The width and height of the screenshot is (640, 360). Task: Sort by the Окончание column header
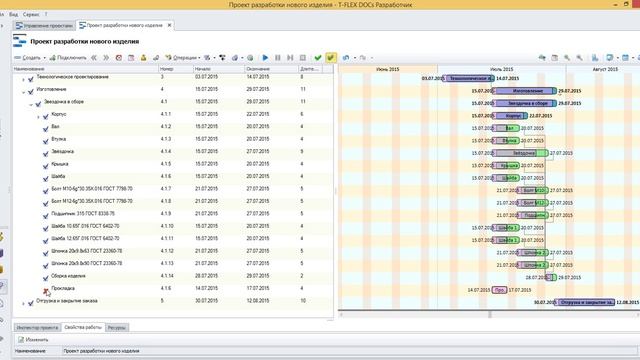point(271,69)
